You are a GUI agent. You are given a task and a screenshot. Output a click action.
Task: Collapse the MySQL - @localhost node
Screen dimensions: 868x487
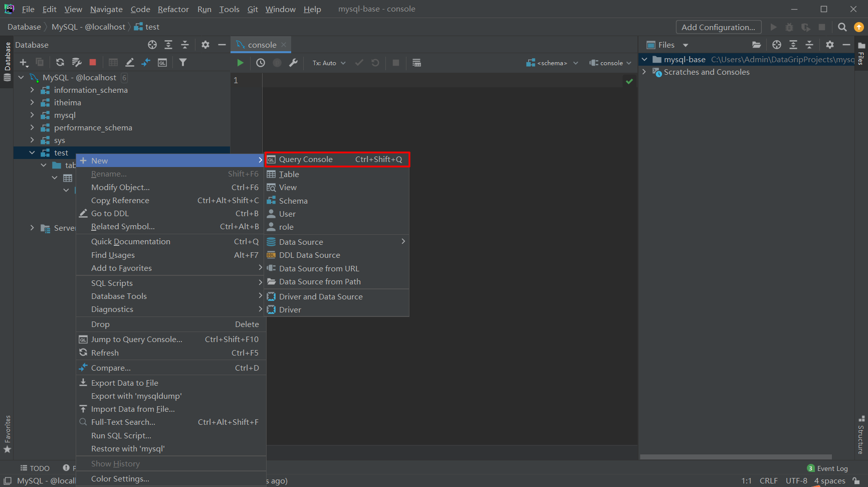[21, 77]
